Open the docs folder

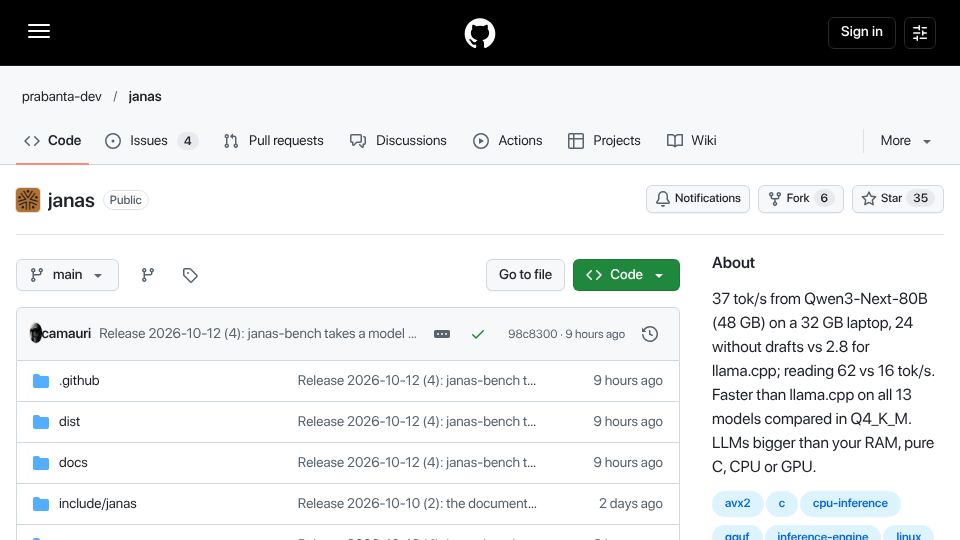point(73,463)
